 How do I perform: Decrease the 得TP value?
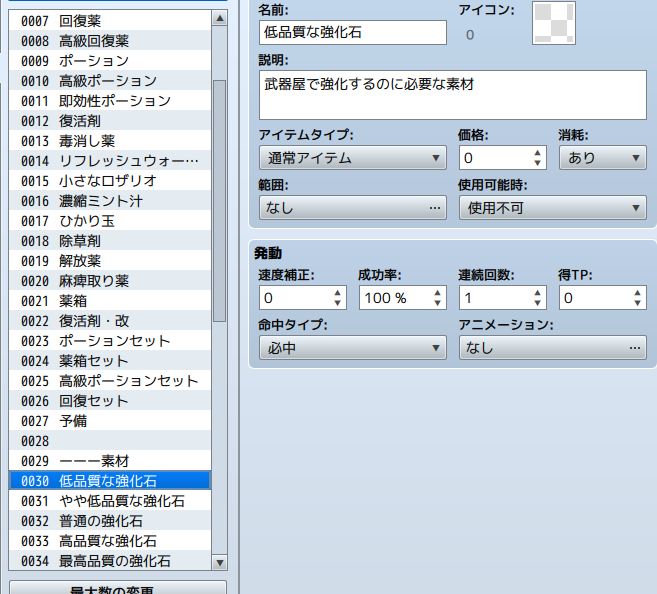(x=638, y=304)
